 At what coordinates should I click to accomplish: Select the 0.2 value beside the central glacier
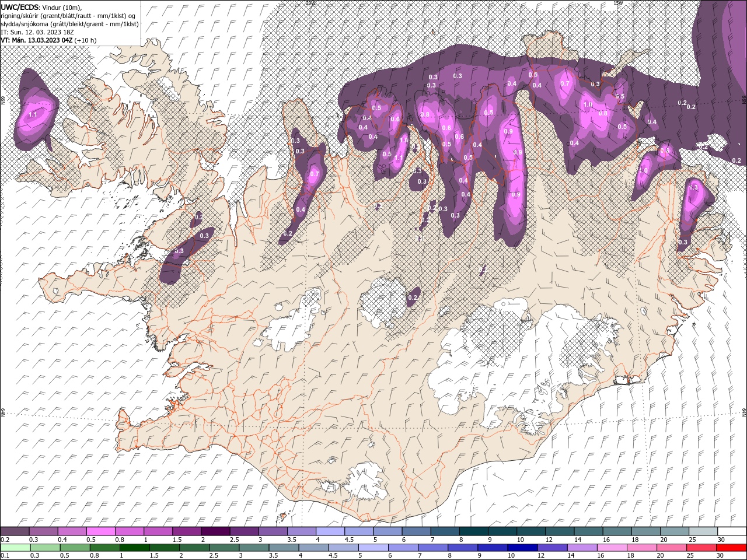coord(413,298)
